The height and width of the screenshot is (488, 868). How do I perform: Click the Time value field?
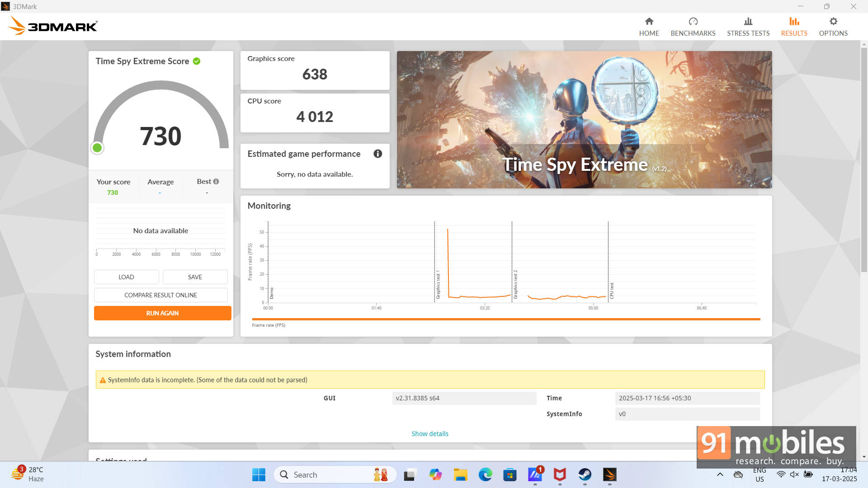[x=687, y=398]
